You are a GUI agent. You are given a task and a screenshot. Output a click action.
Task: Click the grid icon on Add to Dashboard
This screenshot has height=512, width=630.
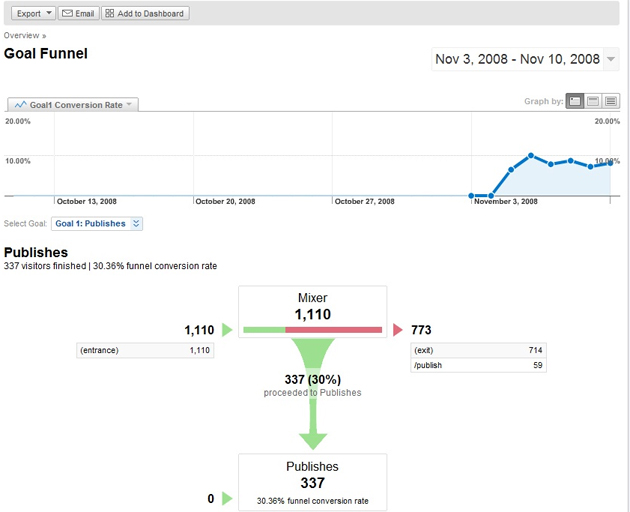[110, 13]
